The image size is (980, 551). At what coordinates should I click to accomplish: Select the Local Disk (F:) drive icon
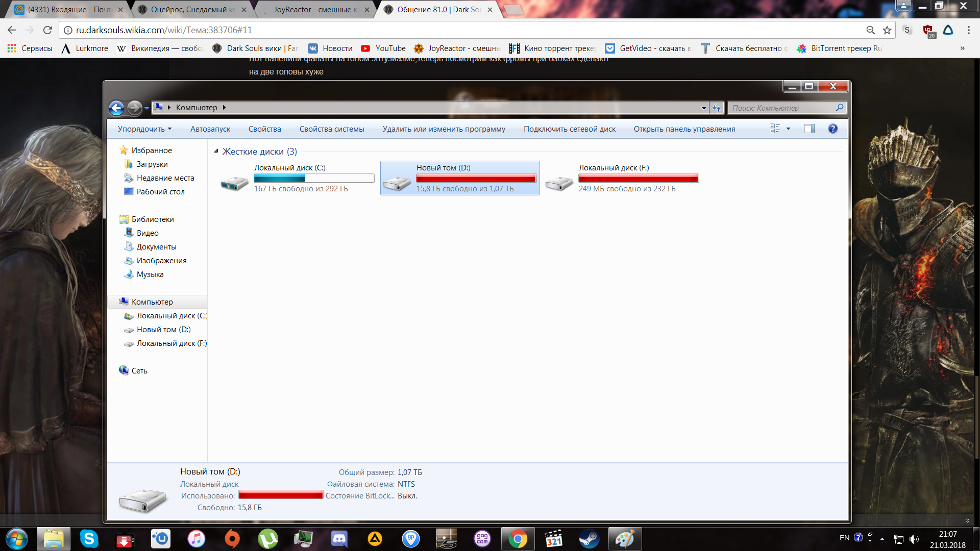(x=559, y=183)
